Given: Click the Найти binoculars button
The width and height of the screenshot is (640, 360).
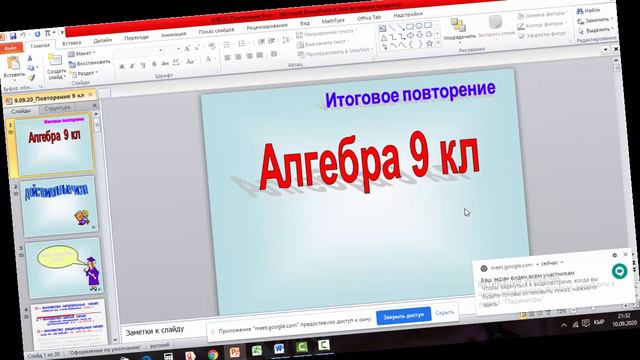Looking at the screenshot, I should pos(588,11).
